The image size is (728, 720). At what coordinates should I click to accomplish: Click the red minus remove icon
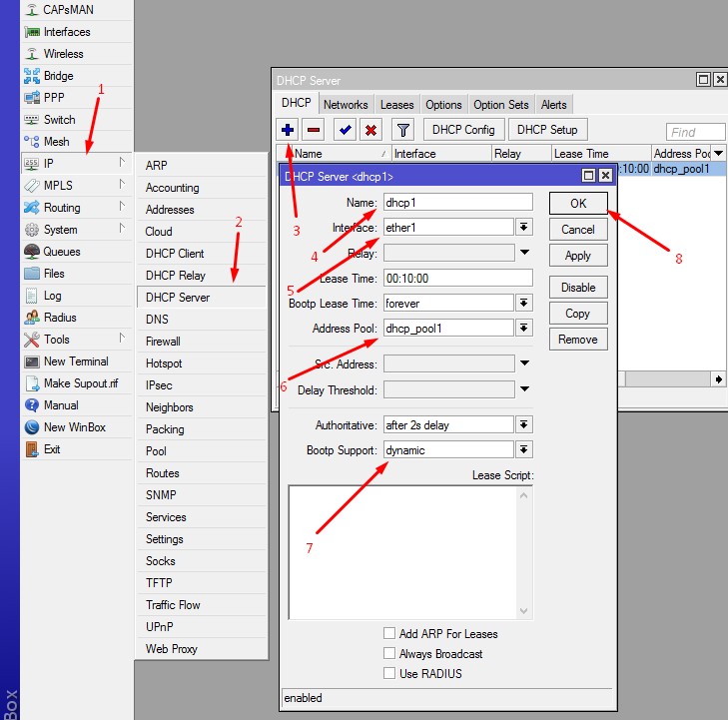(313, 130)
